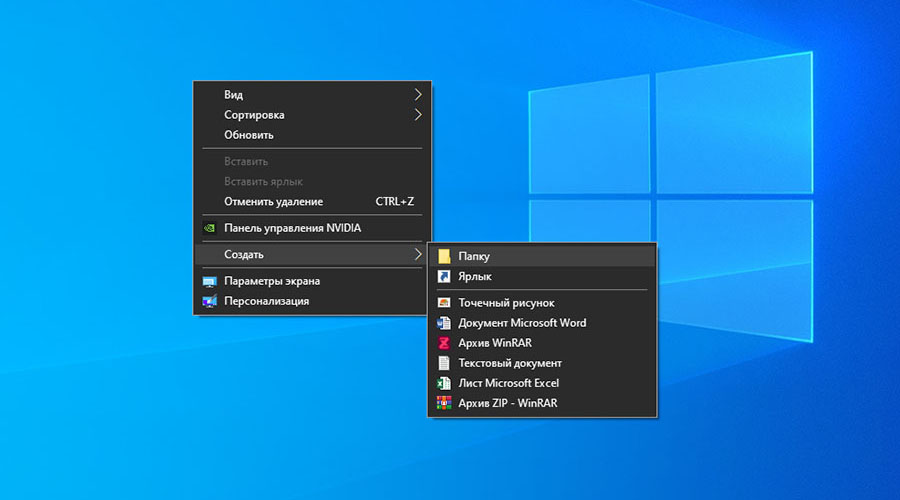Viewport: 900px width, 500px height.
Task: Select the Создать menu entry
Action: [312, 254]
